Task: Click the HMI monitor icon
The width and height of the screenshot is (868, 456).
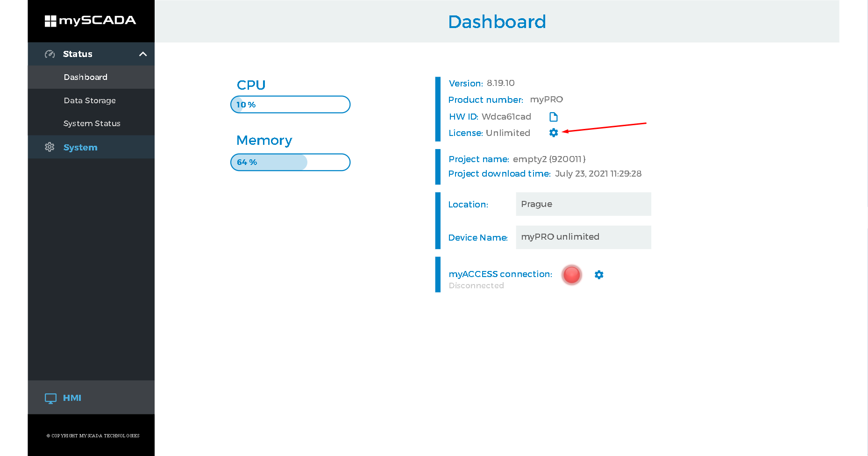Action: (x=50, y=398)
